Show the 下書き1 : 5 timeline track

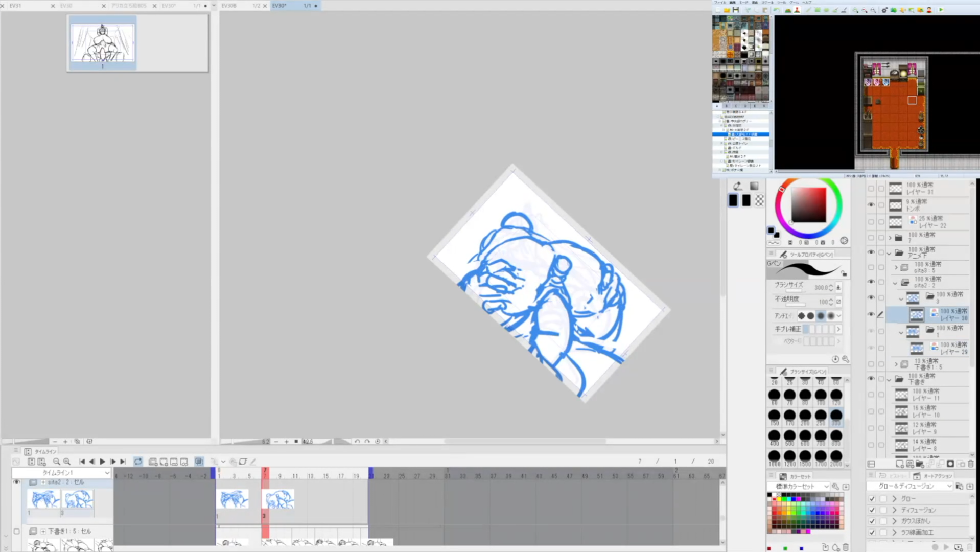pos(17,532)
